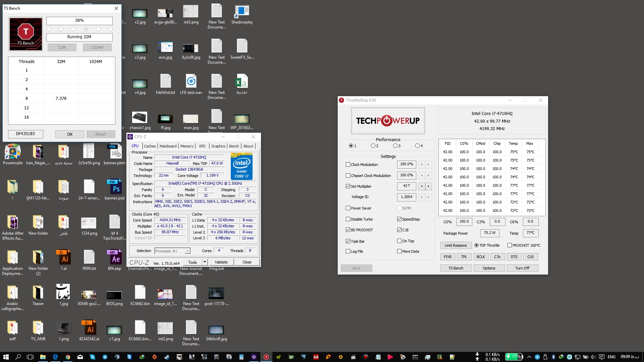This screenshot has width=644, height=362.
Task: Open Action Center notifications icon
Action: pyautogui.click(x=602, y=357)
